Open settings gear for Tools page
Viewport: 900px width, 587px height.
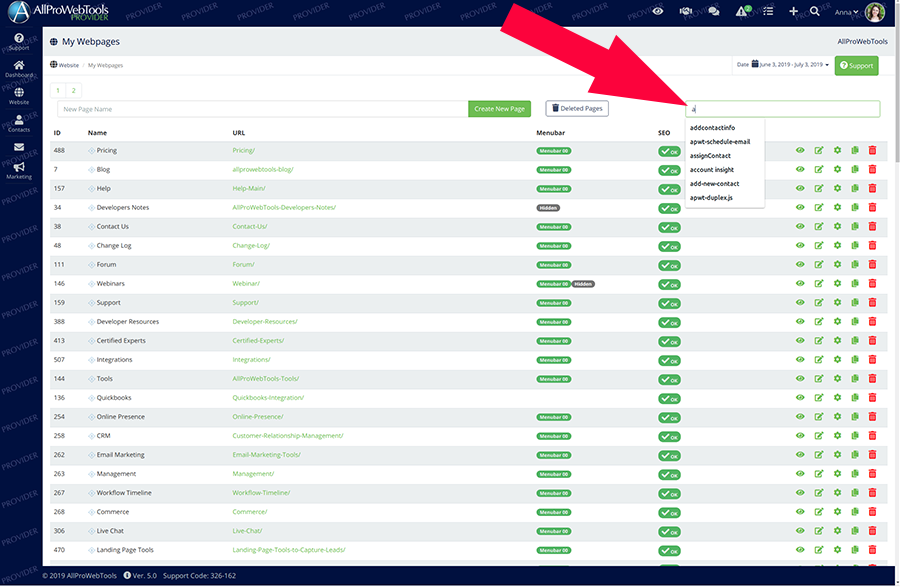837,378
